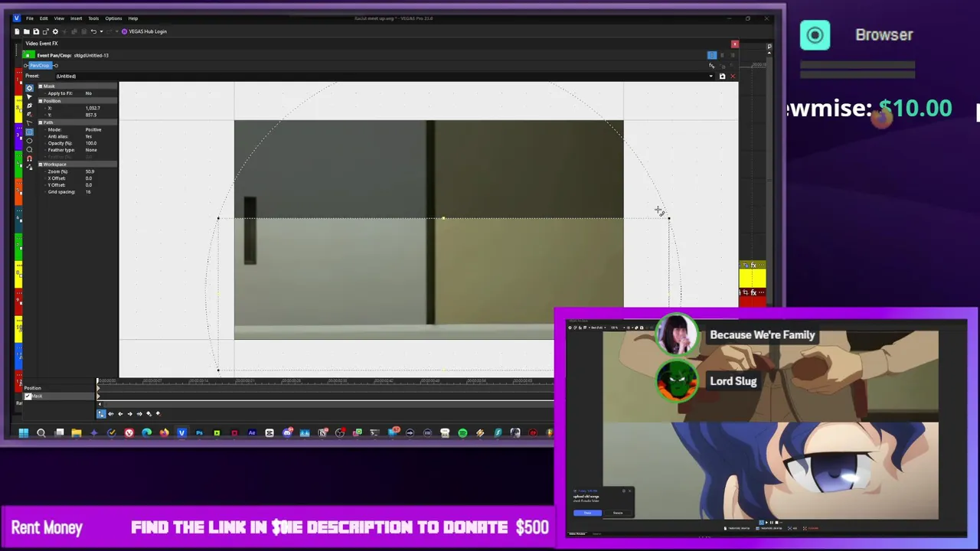Toggle Sync Cursor keyframe button
The height and width of the screenshot is (551, 980).
101,414
